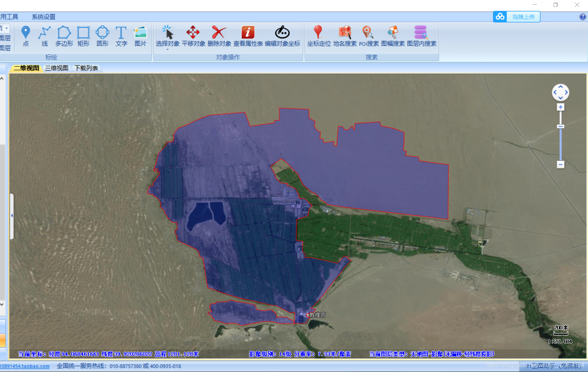Screen dimensions: 588x372
Task: Click the 当前图层类型 layer type text
Action: tap(432, 354)
